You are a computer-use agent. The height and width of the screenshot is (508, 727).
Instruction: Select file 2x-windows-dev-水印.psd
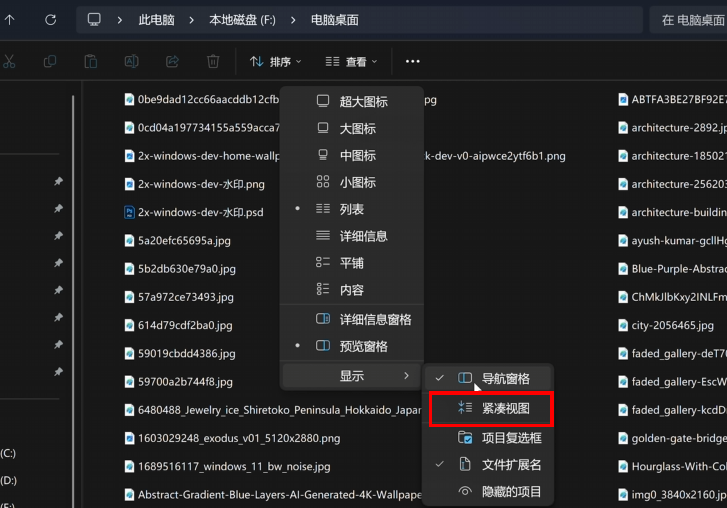(194, 212)
